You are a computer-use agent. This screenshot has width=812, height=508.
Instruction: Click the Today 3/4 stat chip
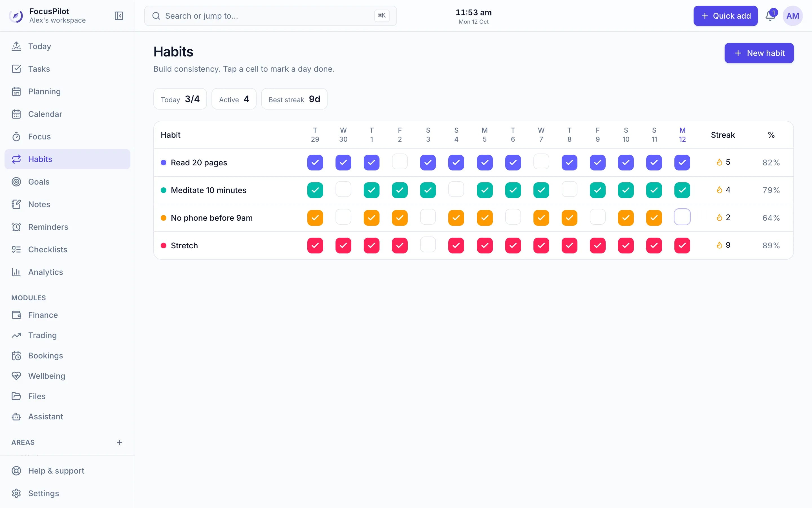[x=180, y=99]
